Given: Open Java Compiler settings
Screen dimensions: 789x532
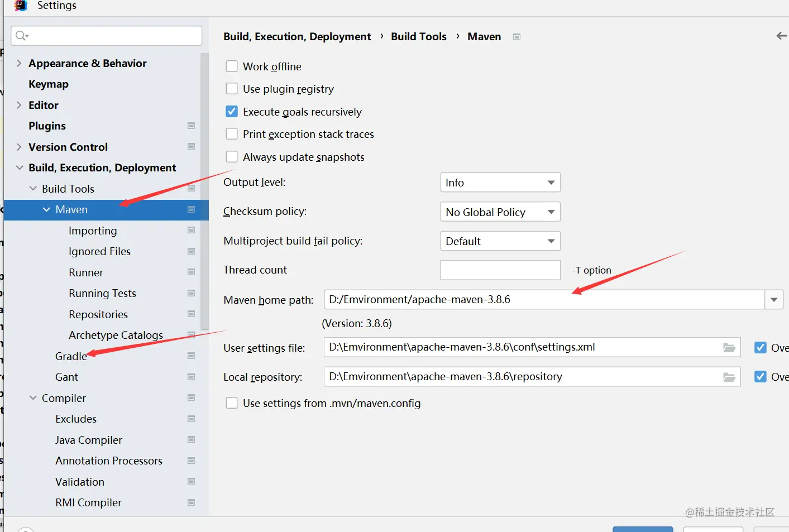Looking at the screenshot, I should click(88, 440).
